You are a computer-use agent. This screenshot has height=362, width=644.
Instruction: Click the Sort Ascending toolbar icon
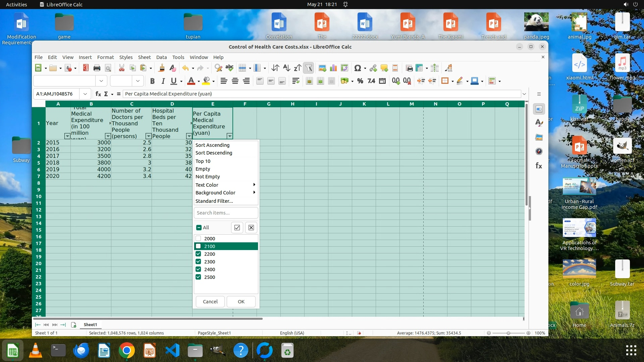[x=286, y=68]
